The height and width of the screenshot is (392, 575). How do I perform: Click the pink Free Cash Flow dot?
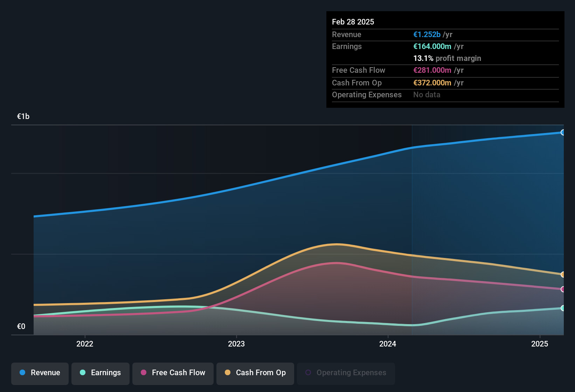143,373
